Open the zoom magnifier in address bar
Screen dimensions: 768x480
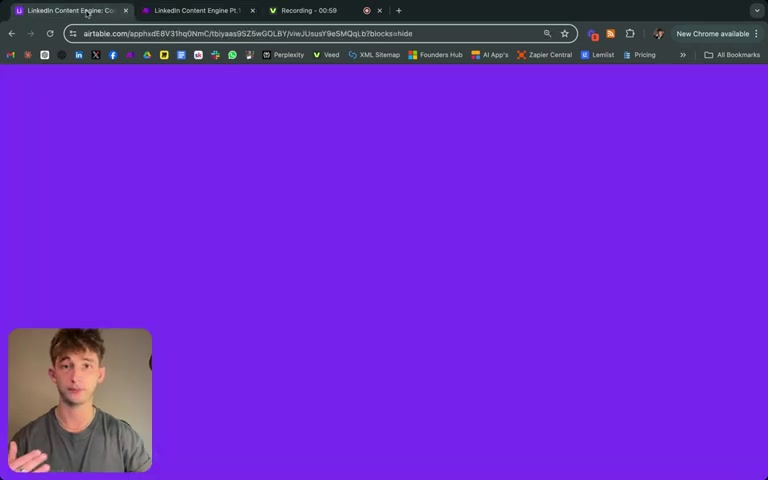pos(547,33)
